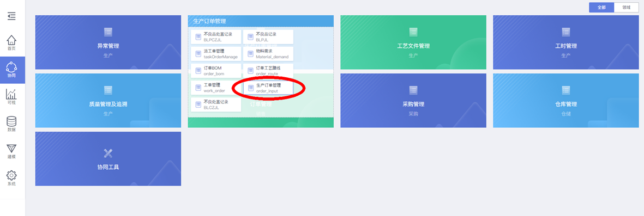Click the list icon beside 不良品处置记录
644x216 pixels.
coord(198,37)
